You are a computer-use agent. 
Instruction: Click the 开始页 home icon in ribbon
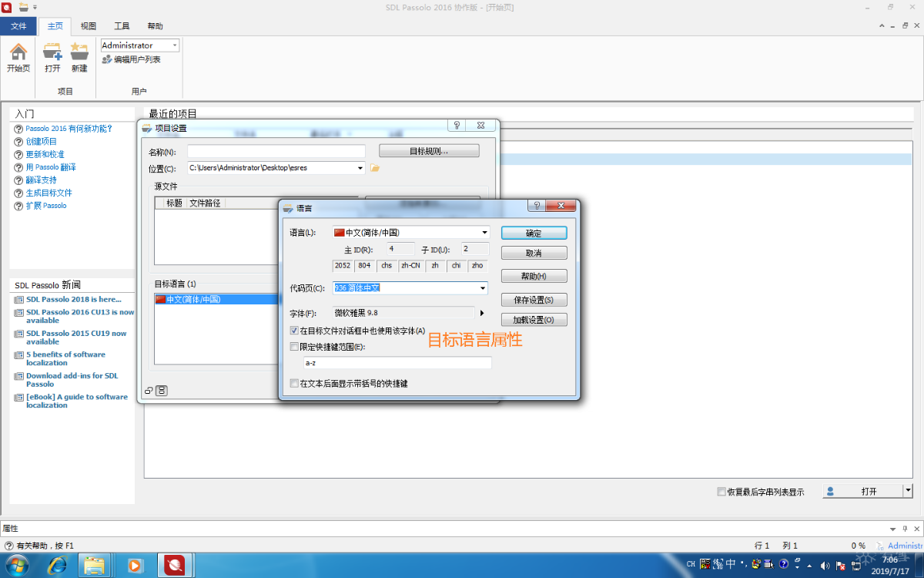tap(18, 52)
